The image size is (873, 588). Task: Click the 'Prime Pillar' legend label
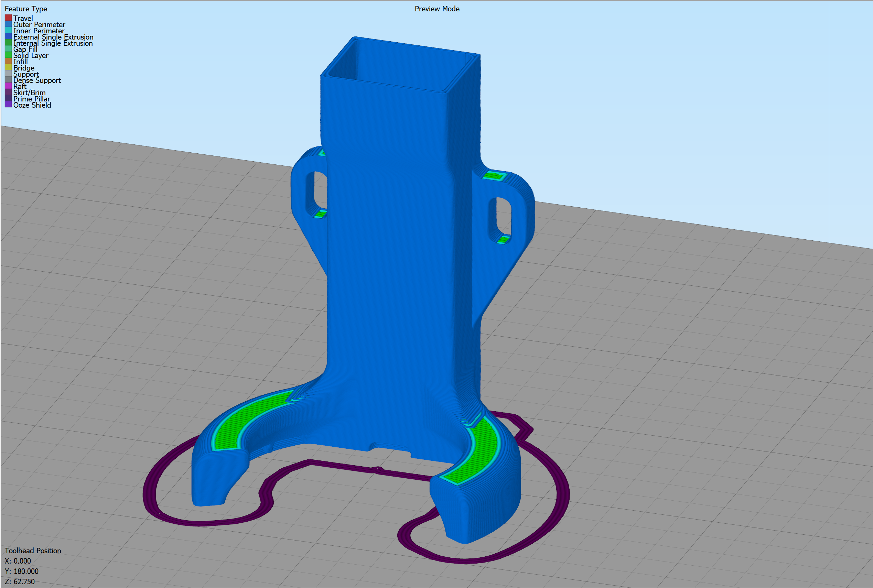[32, 99]
